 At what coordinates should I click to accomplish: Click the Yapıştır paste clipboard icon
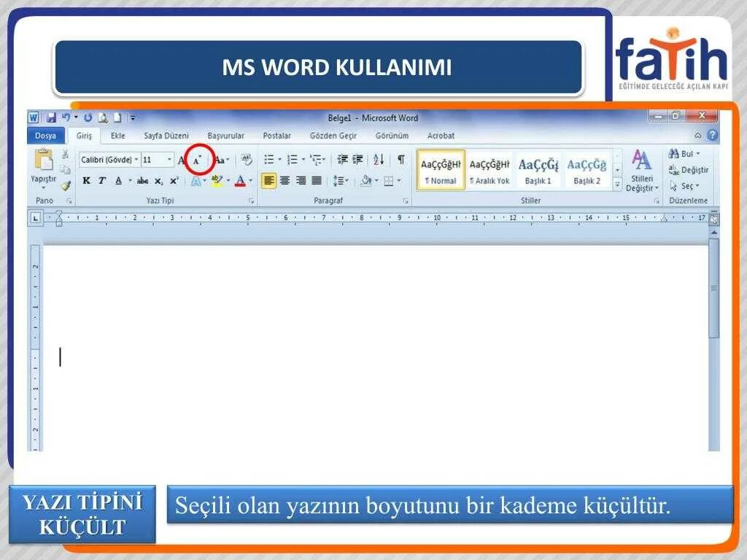point(43,160)
